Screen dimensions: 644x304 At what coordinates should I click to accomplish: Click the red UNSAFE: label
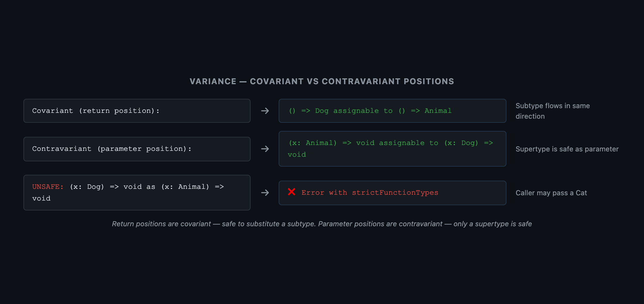coord(48,187)
